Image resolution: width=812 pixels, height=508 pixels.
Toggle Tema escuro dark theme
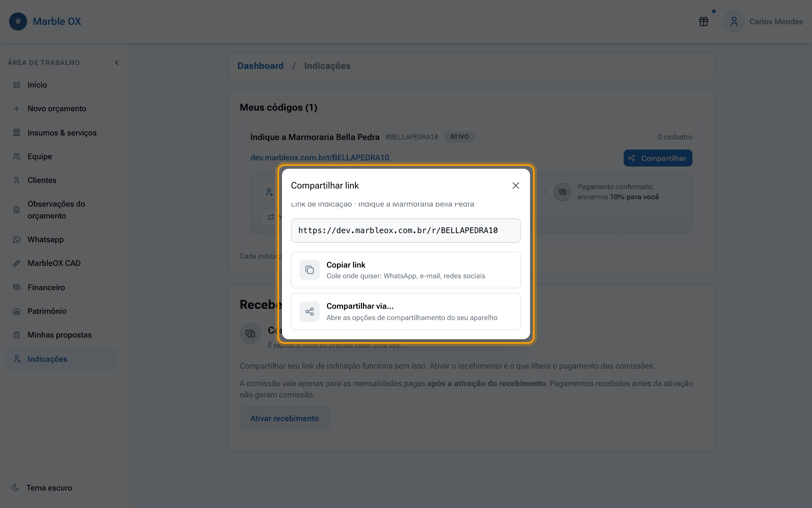pyautogui.click(x=42, y=488)
